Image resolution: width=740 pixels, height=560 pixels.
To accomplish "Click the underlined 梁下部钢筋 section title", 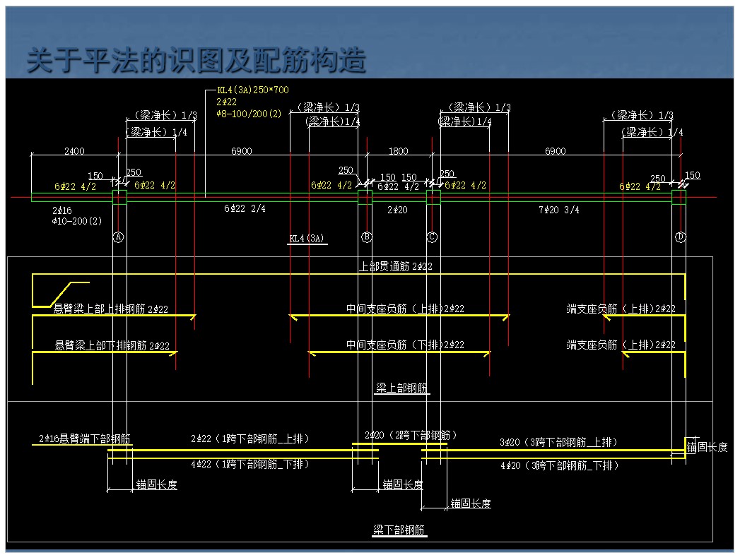I will pos(399,530).
